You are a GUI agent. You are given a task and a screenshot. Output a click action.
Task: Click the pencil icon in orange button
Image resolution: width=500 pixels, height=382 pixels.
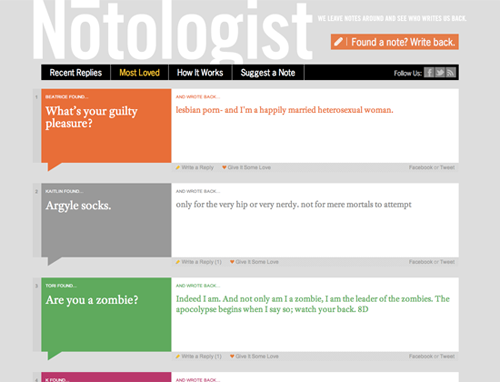338,42
